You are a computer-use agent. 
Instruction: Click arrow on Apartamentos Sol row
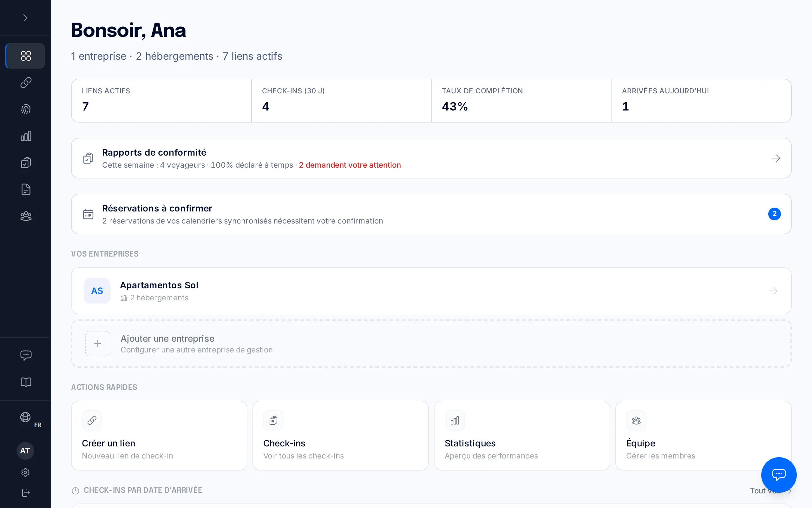(773, 291)
